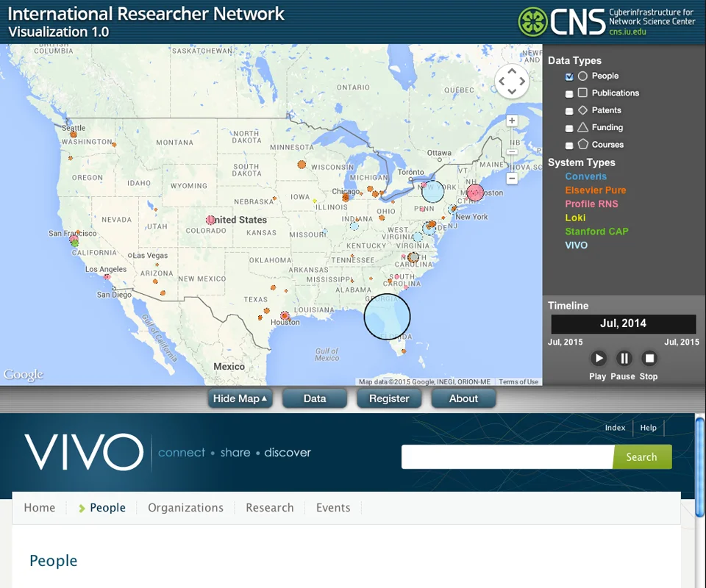Click the orange marker at Seattle

(x=74, y=135)
